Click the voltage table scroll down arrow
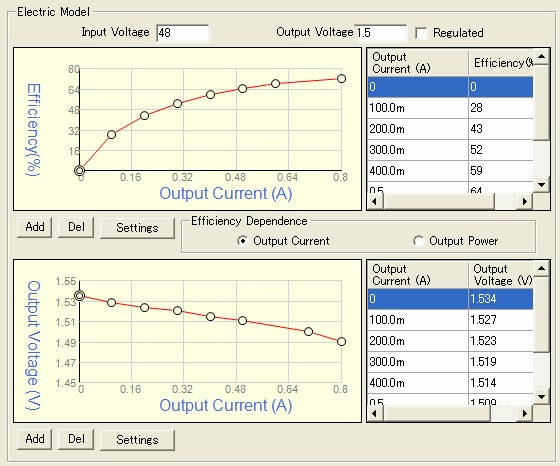 (x=541, y=397)
